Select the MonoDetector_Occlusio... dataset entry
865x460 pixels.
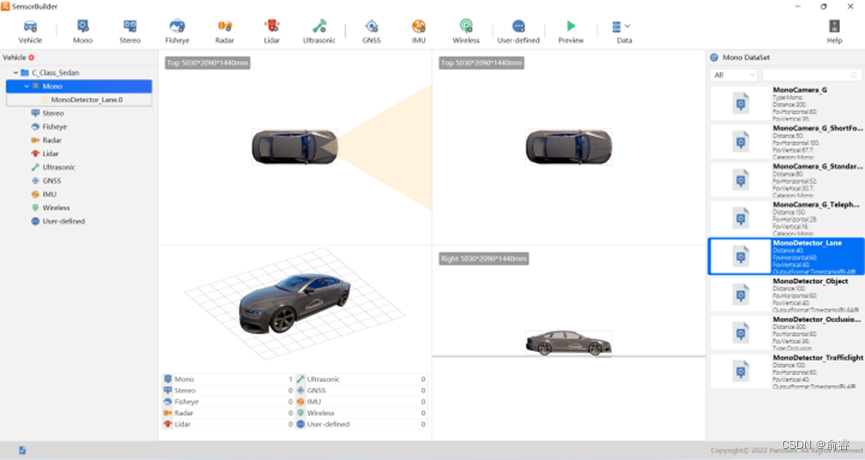click(787, 333)
